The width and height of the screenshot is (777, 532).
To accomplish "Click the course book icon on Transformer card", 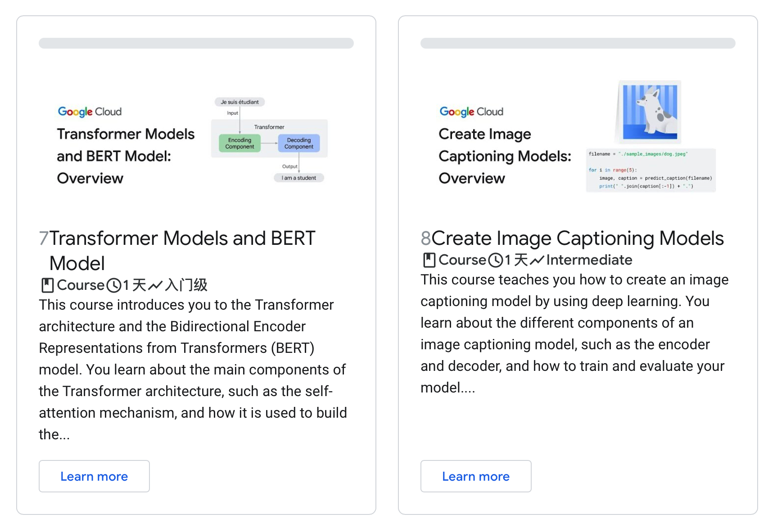I will pyautogui.click(x=47, y=285).
